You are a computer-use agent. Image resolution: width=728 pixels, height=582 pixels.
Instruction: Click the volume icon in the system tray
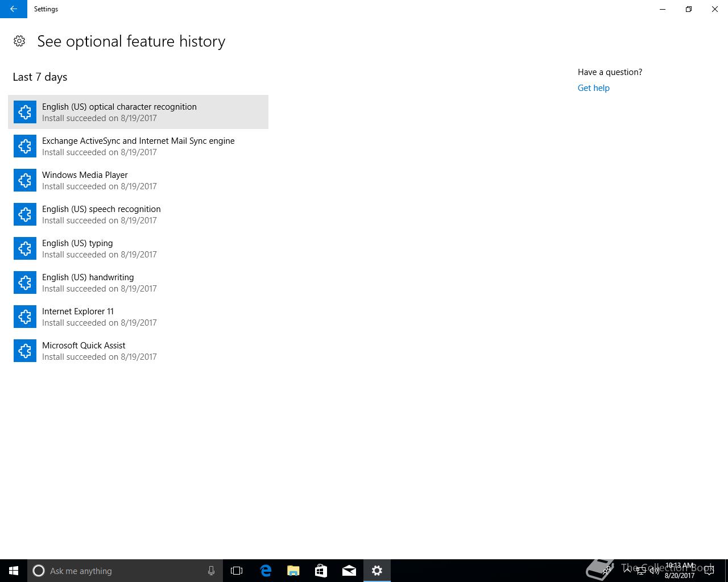point(654,571)
